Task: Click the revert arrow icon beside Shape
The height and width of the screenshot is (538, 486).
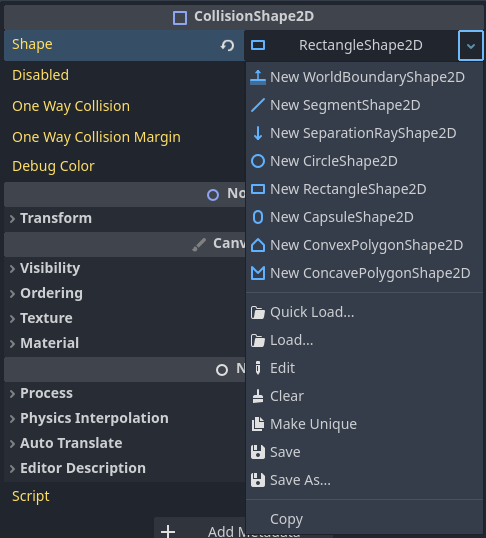Action: (227, 45)
